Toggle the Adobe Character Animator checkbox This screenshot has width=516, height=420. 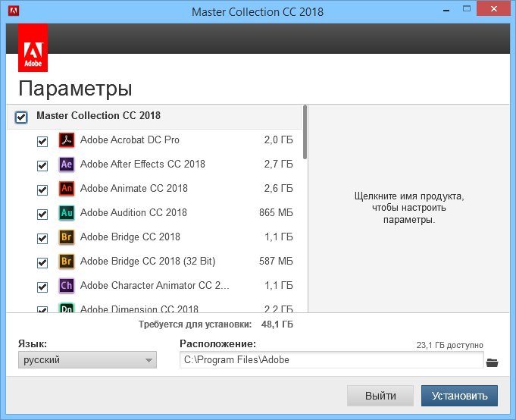click(x=42, y=287)
